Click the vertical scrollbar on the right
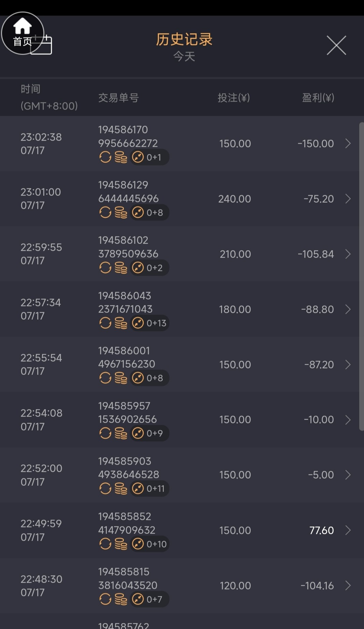Viewport: 364px width, 629px height. [361, 276]
